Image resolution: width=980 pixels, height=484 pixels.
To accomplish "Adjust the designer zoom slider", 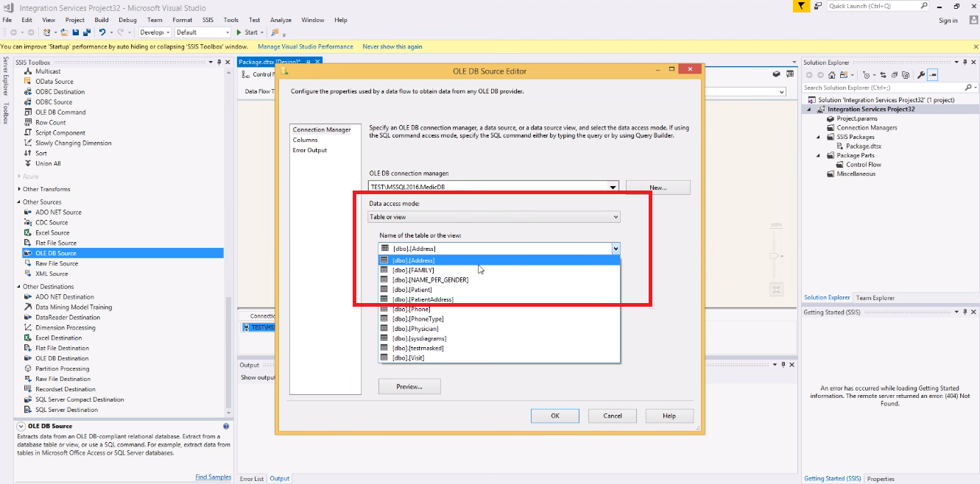I will (x=775, y=256).
